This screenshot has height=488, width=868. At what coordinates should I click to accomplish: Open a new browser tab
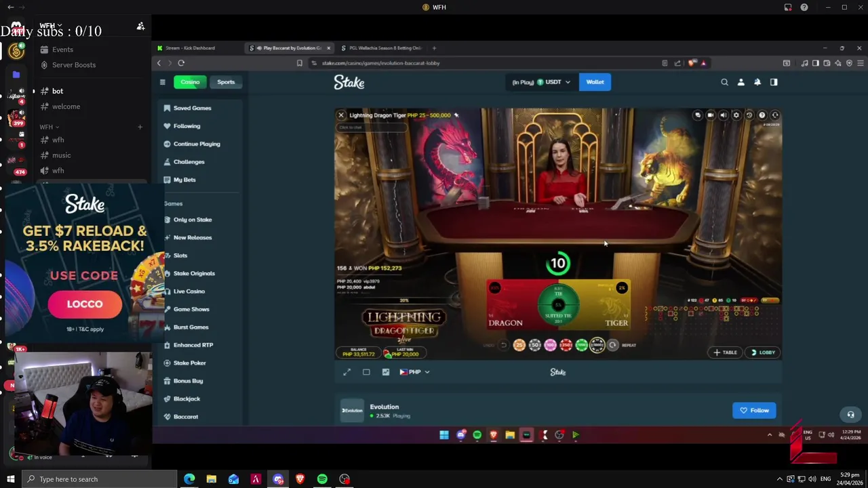point(435,48)
